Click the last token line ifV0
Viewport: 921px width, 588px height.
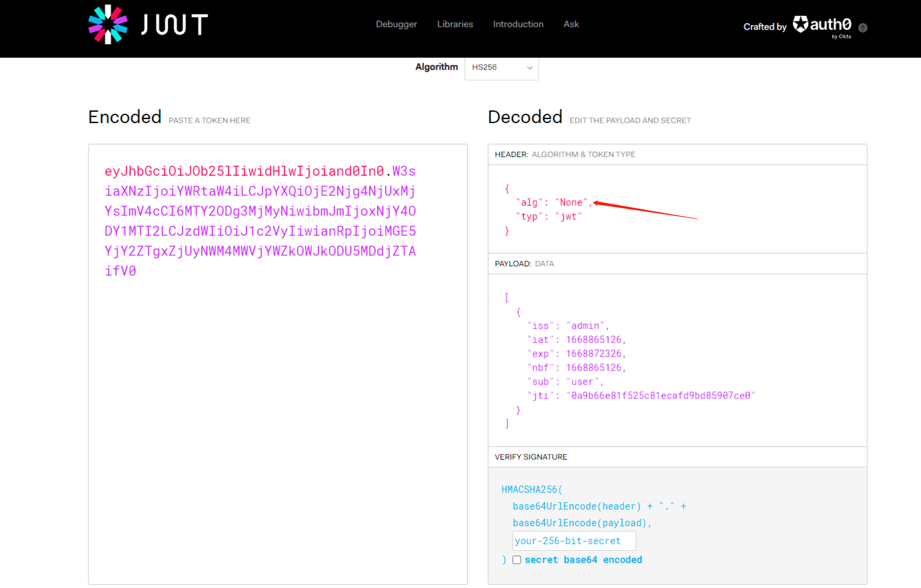tap(120, 271)
